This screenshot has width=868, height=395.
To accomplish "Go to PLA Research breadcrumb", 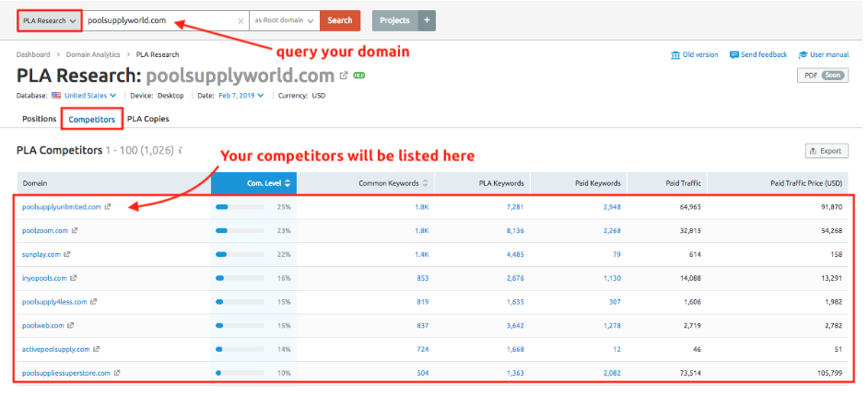I will tap(158, 54).
